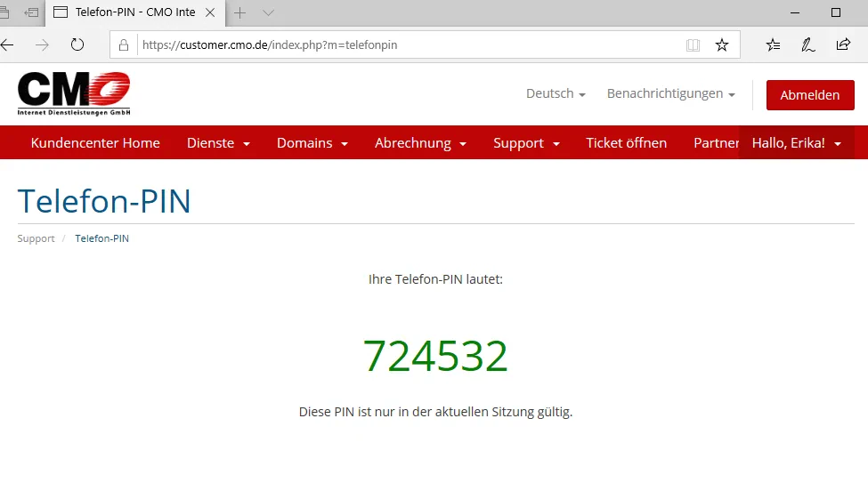Open Hello Erika account dropdown
This screenshot has height=483, width=868.
tap(797, 142)
